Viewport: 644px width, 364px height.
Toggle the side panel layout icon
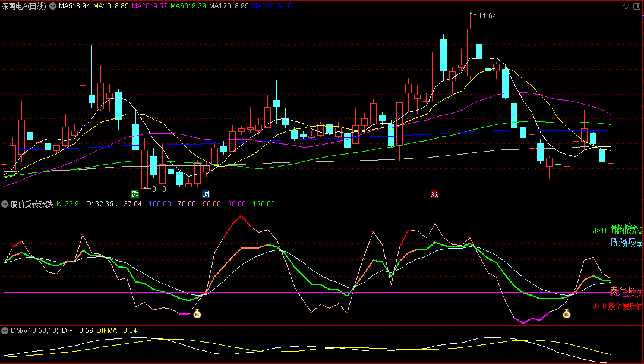pyautogui.click(x=638, y=6)
